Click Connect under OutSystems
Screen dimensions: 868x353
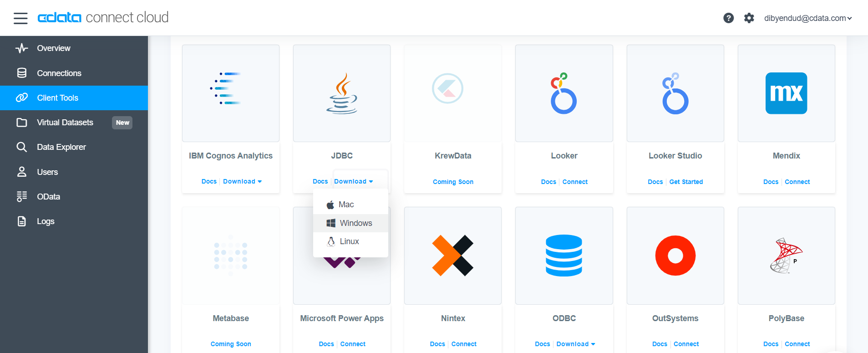point(686,344)
